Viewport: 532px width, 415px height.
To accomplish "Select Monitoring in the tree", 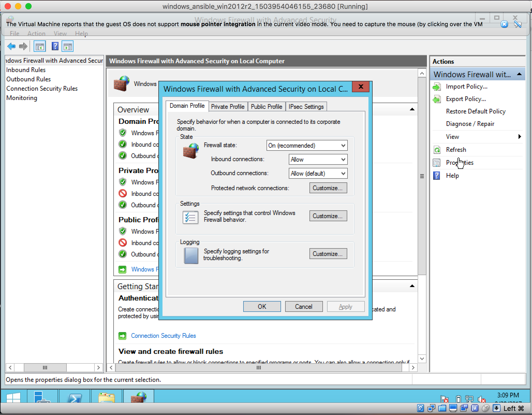I will tap(22, 98).
